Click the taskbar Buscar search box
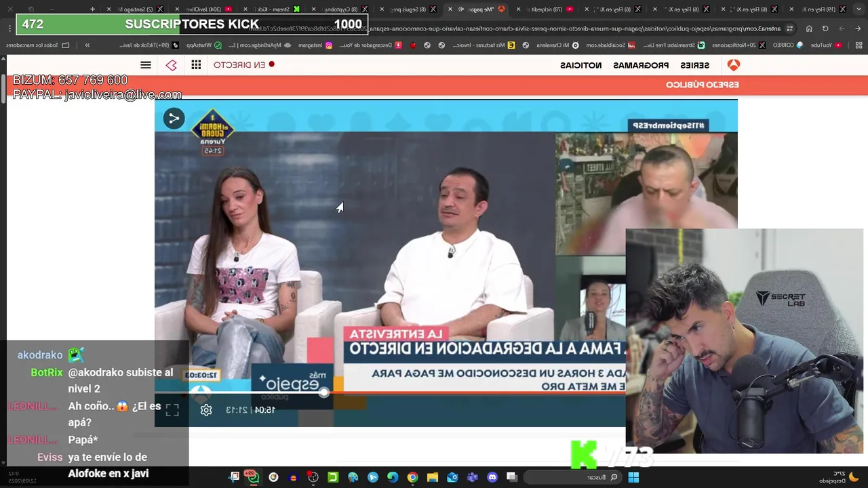This screenshot has width=868, height=488. [x=574, y=477]
